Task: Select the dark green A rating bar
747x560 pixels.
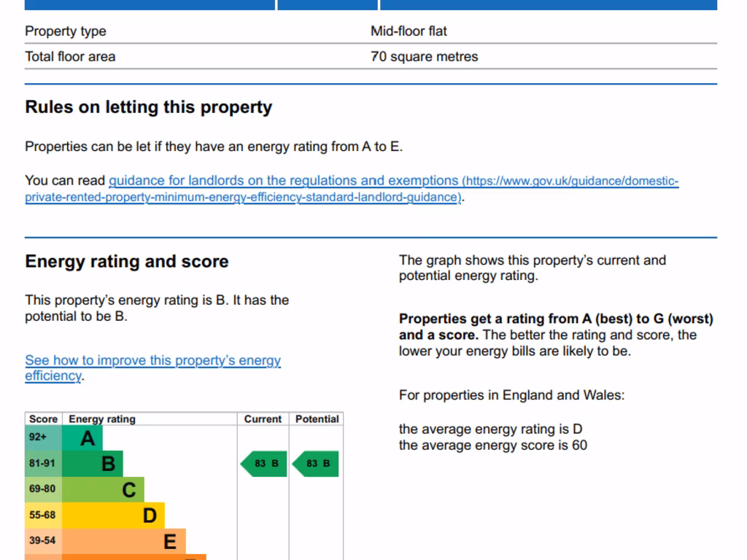Action: (x=82, y=438)
